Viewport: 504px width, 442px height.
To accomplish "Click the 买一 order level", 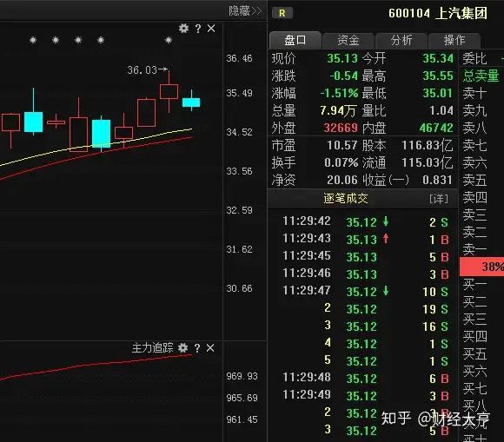I will pyautogui.click(x=474, y=284).
